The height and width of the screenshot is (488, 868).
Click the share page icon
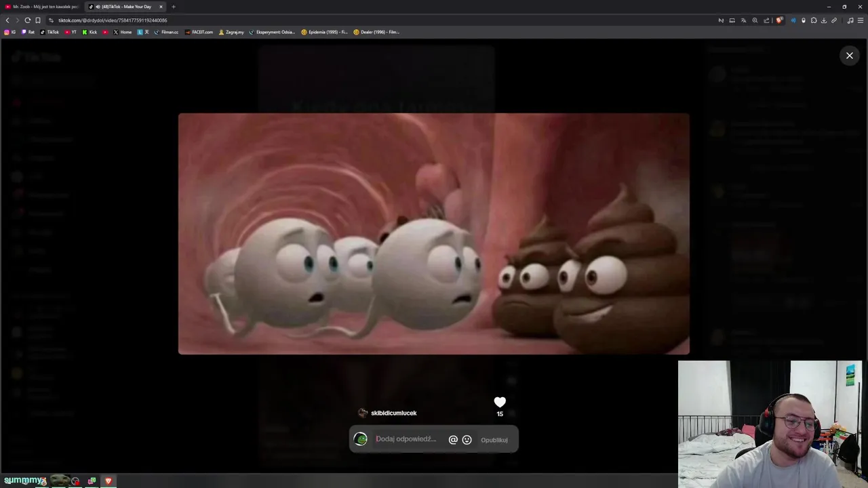[766, 20]
